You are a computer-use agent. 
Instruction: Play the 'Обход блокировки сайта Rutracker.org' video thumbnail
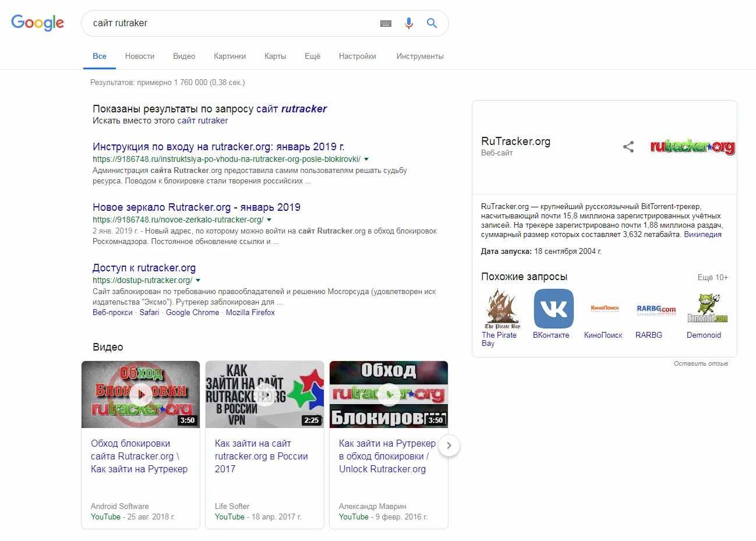(x=140, y=394)
